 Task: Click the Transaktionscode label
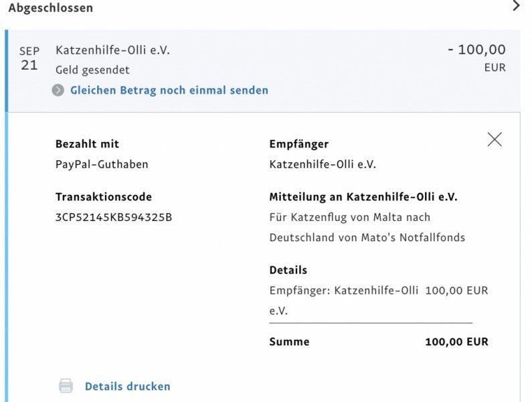pos(104,197)
